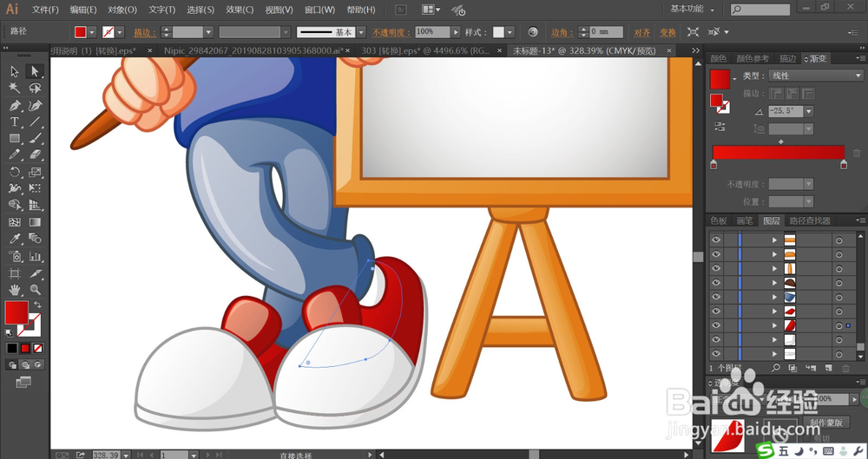
Task: Select the Artboard tool
Action: pyautogui.click(x=15, y=273)
